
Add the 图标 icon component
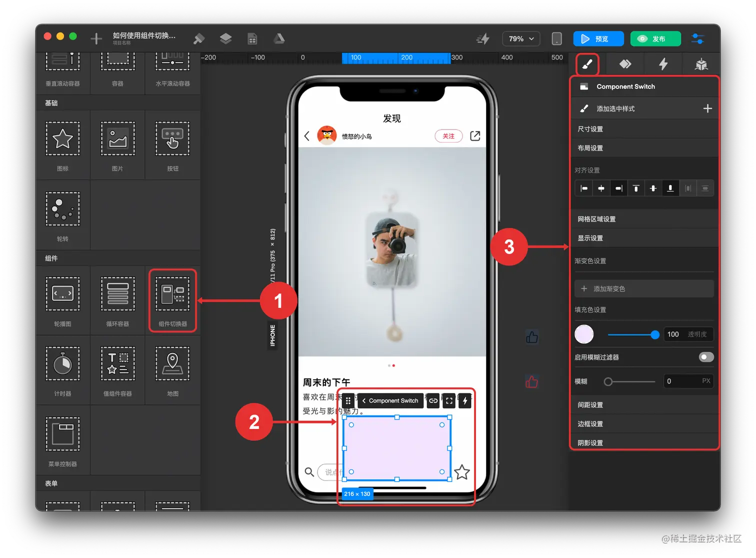tap(63, 145)
